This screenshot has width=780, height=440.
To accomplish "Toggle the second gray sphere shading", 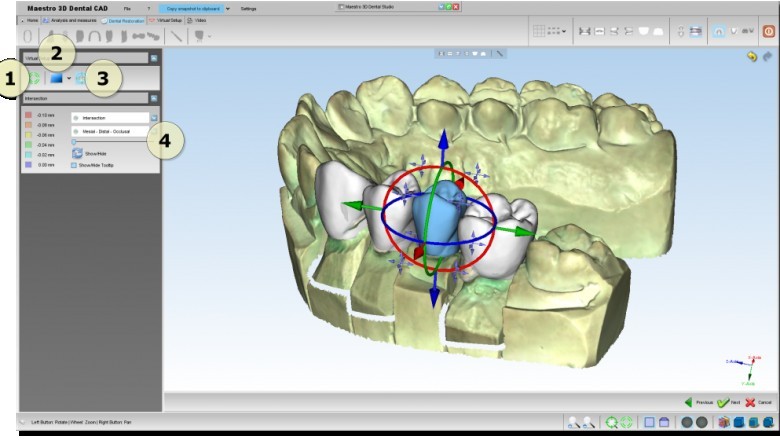I will coord(702,423).
